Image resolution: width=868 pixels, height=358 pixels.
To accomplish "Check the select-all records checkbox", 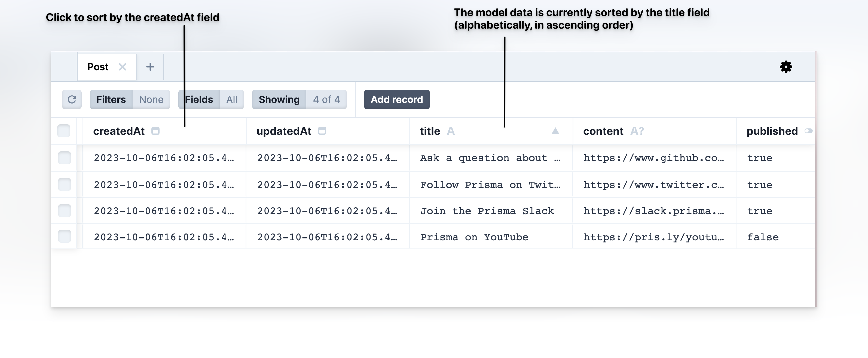I will [x=64, y=131].
